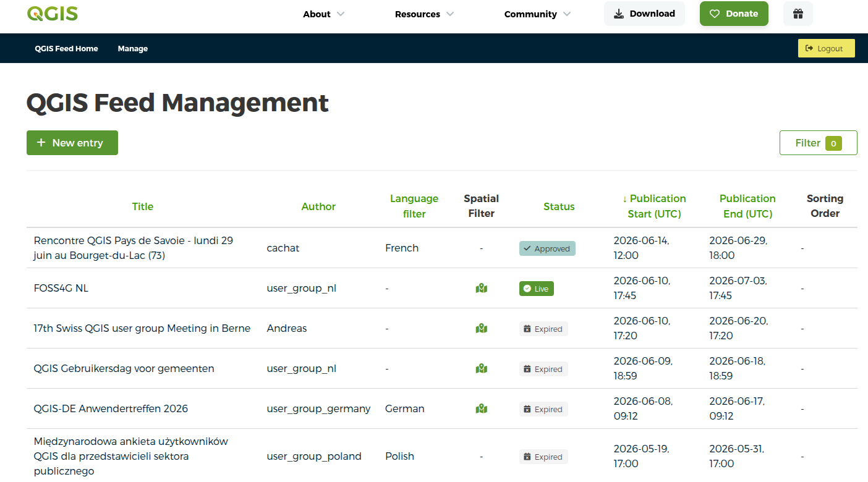Viewport: 868px width, 482px height.
Task: Click start date 2026-06-08, 09:12
Action: [643, 408]
